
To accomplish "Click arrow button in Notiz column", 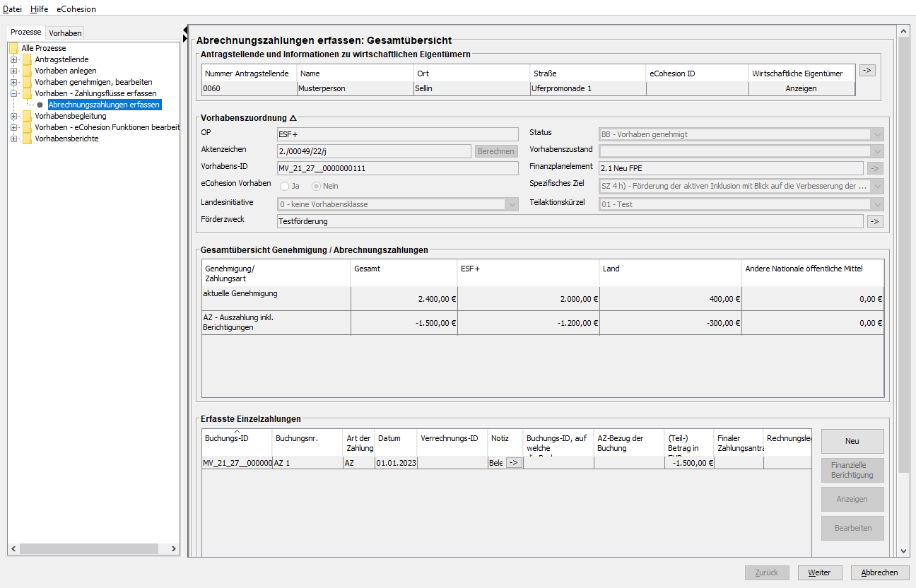I will (x=513, y=463).
